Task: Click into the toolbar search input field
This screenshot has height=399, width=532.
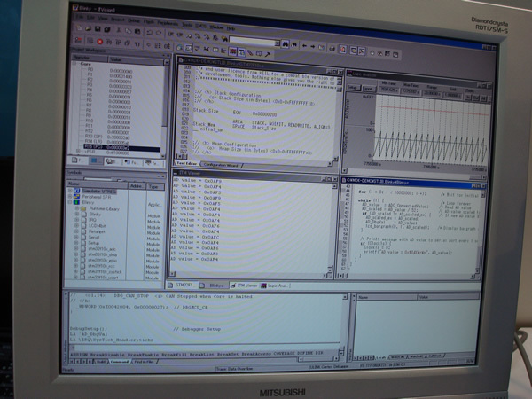Action: [253, 42]
